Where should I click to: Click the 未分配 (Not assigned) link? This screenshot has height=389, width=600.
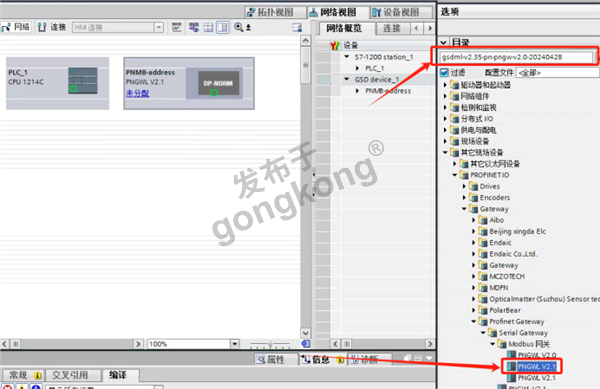[x=137, y=93]
